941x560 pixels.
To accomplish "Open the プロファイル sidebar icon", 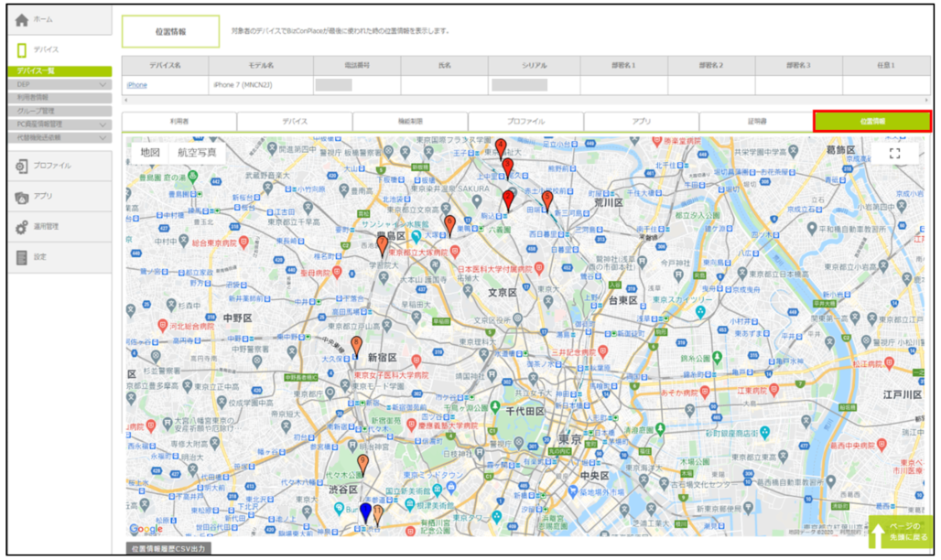I will click(22, 166).
